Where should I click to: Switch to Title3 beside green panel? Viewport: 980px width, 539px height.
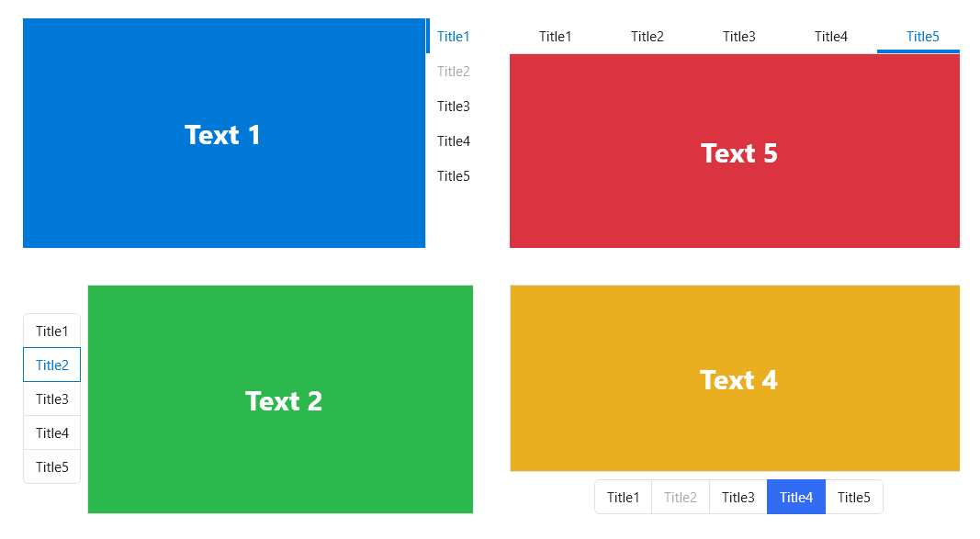click(x=51, y=399)
